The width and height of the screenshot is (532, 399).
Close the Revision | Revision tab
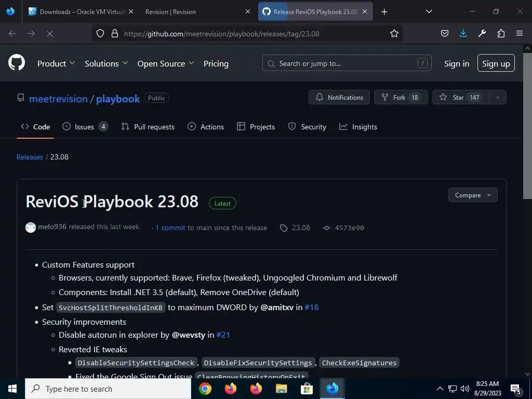(248, 11)
